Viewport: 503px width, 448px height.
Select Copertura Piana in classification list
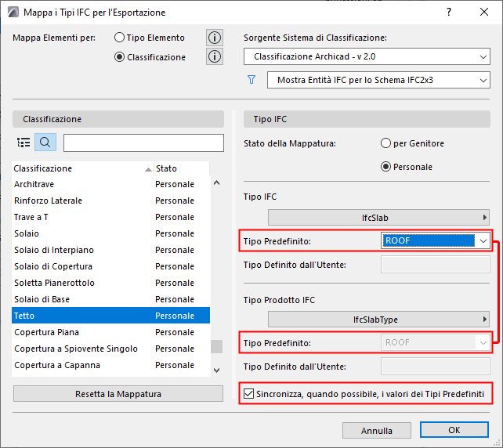click(x=111, y=332)
